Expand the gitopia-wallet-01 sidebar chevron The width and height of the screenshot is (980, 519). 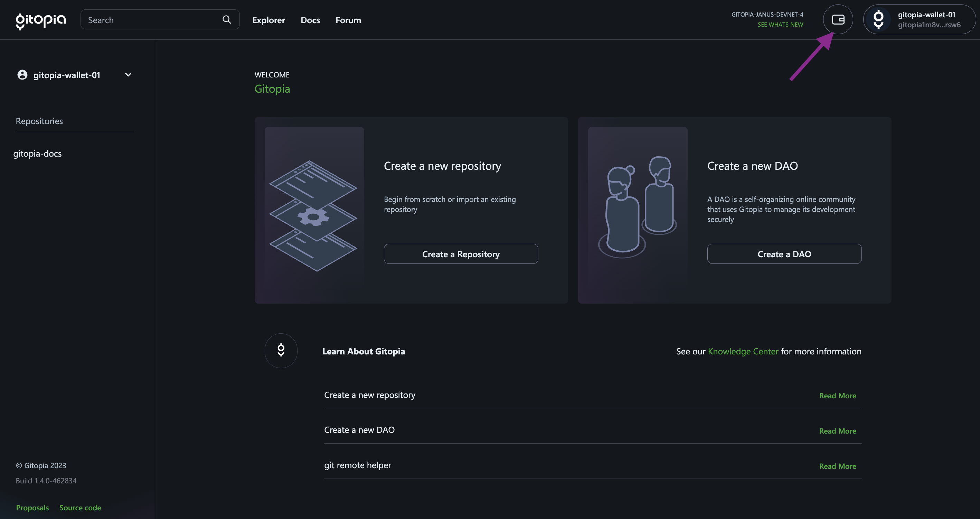click(128, 75)
